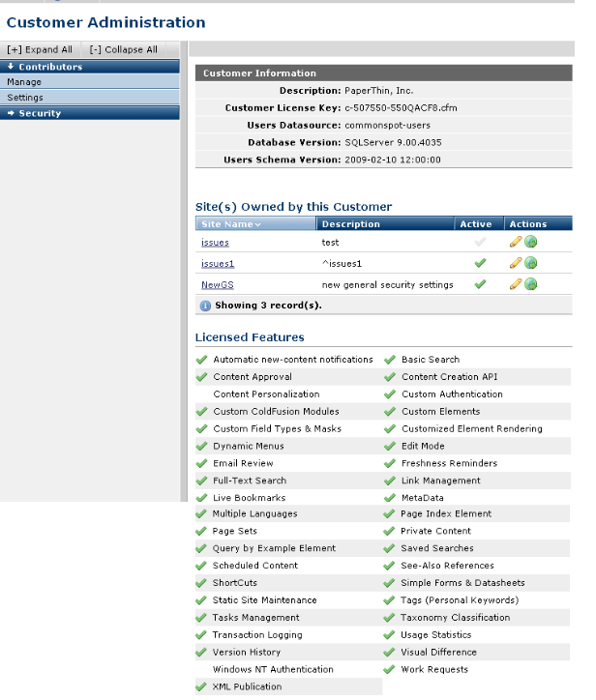The width and height of the screenshot is (596, 700).
Task: Click the green check next to Basic Search
Action: point(390,360)
